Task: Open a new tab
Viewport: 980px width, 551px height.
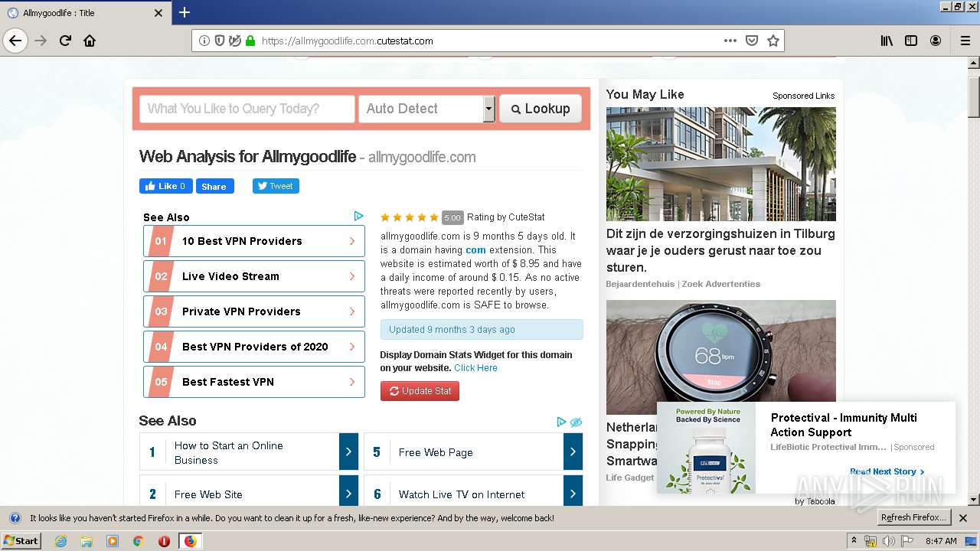Action: 185,12
